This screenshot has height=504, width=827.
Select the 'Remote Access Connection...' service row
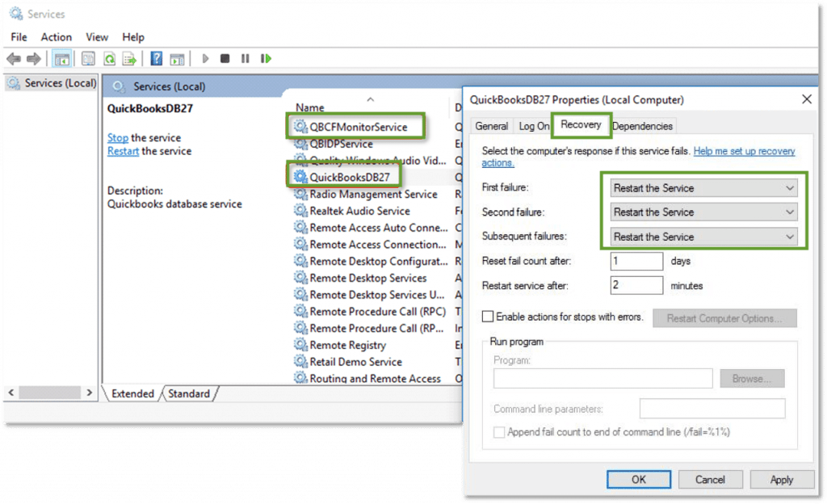376,244
